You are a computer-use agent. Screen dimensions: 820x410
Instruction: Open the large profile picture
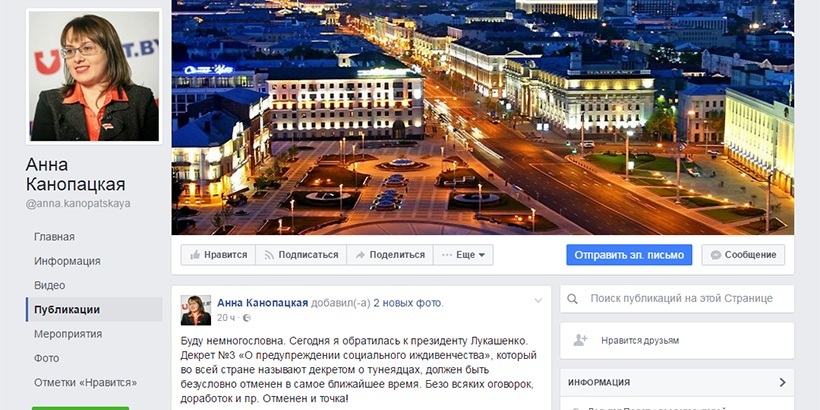94,76
